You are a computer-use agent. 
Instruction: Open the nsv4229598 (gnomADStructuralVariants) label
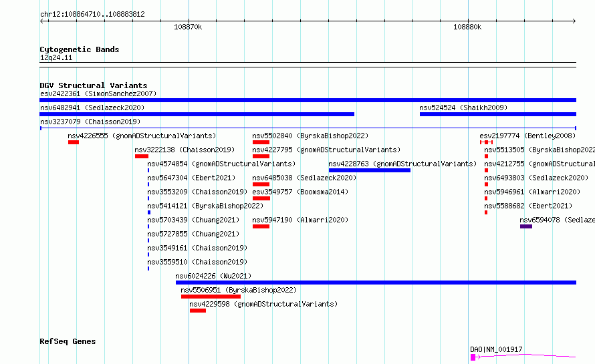click(x=263, y=304)
